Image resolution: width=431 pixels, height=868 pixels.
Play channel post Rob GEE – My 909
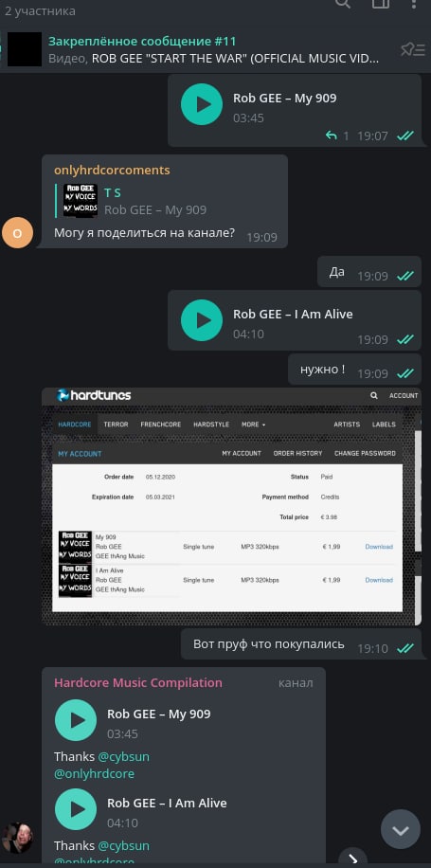point(76,720)
